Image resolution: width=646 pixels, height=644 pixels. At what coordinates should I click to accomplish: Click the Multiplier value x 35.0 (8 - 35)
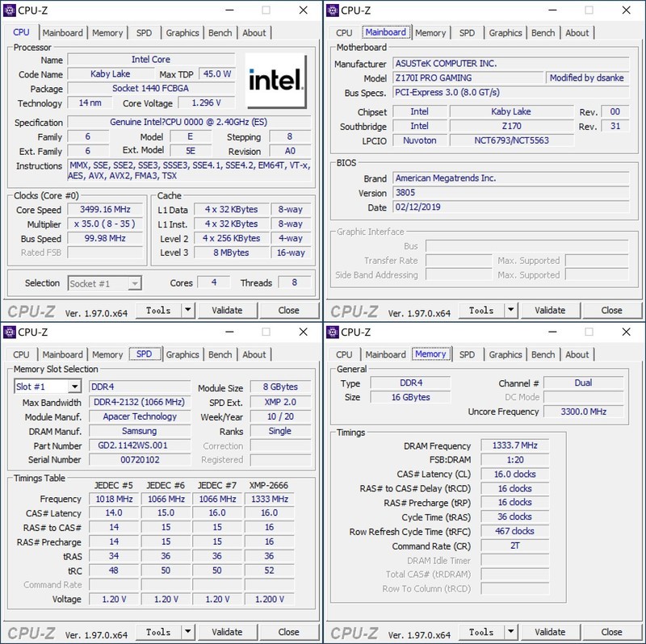[x=105, y=224]
